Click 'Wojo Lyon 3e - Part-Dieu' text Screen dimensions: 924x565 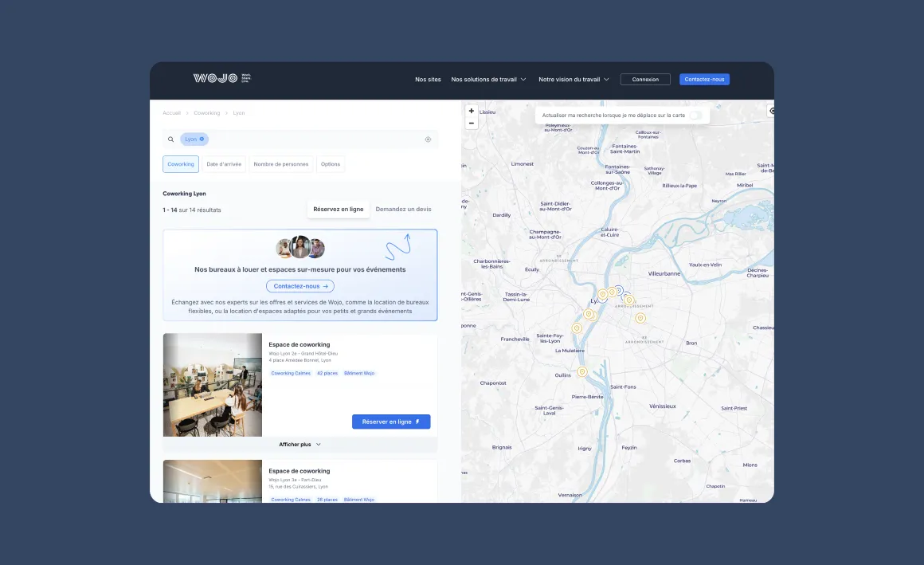point(295,480)
